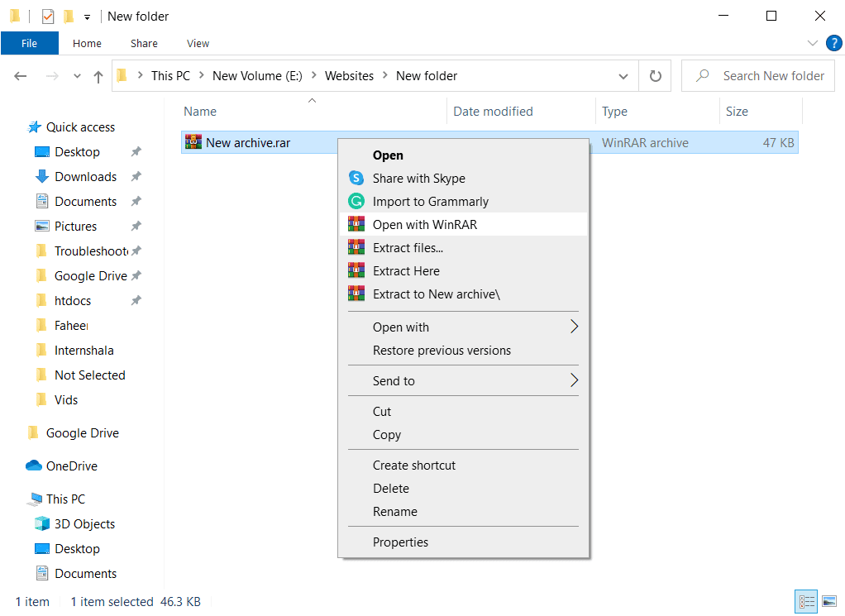Click the WinRAR icon beside Extract to New archive\
This screenshot has height=616, width=845.
point(356,294)
